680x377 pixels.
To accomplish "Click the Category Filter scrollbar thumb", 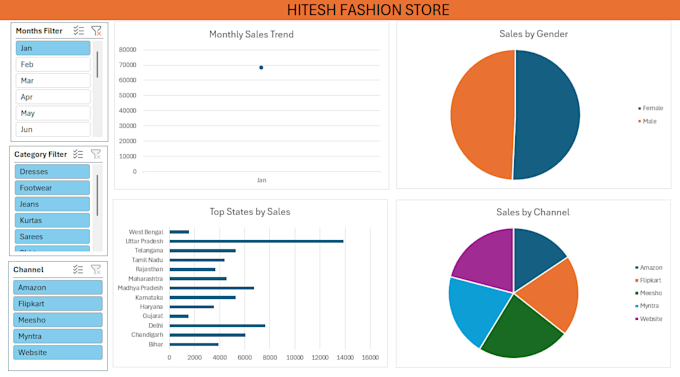I will [x=97, y=195].
